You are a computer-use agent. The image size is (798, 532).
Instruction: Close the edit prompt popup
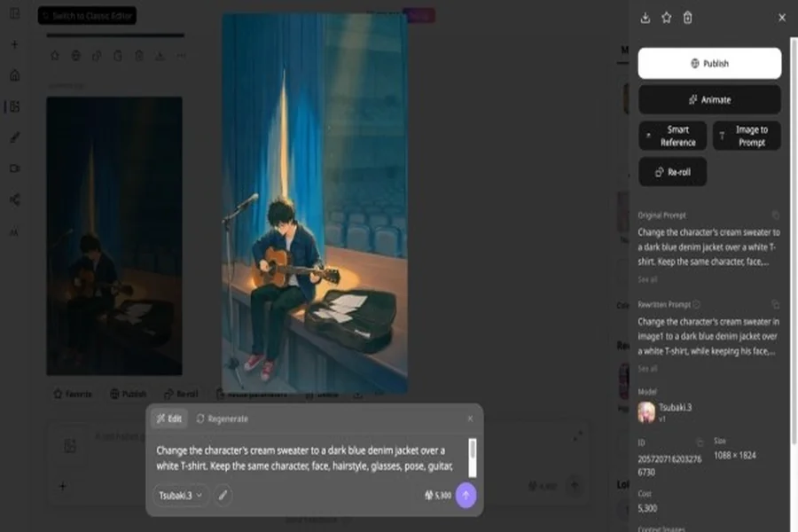tap(470, 419)
